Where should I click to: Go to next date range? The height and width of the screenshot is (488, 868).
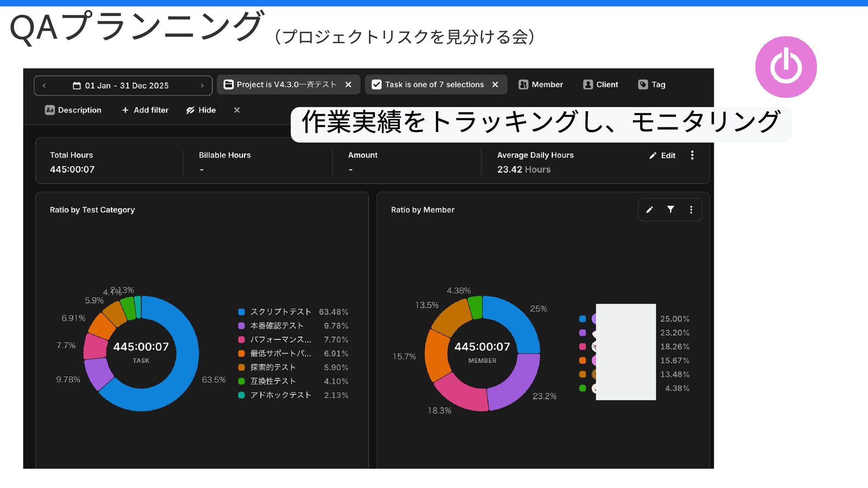202,85
